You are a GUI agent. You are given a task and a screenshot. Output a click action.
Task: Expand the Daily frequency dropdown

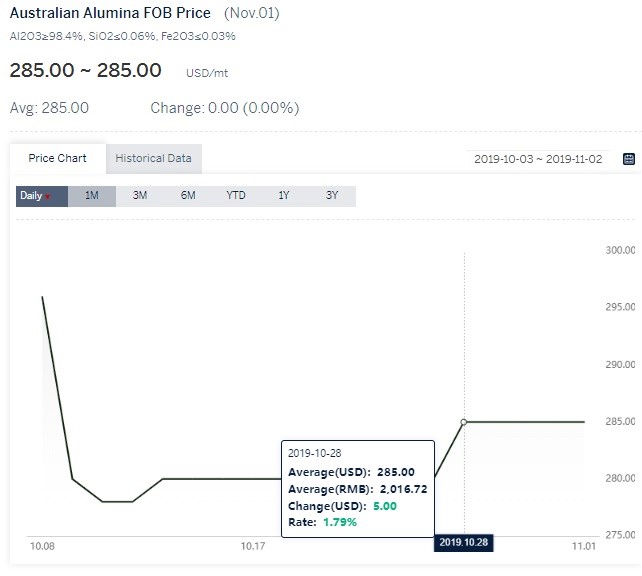coord(42,196)
